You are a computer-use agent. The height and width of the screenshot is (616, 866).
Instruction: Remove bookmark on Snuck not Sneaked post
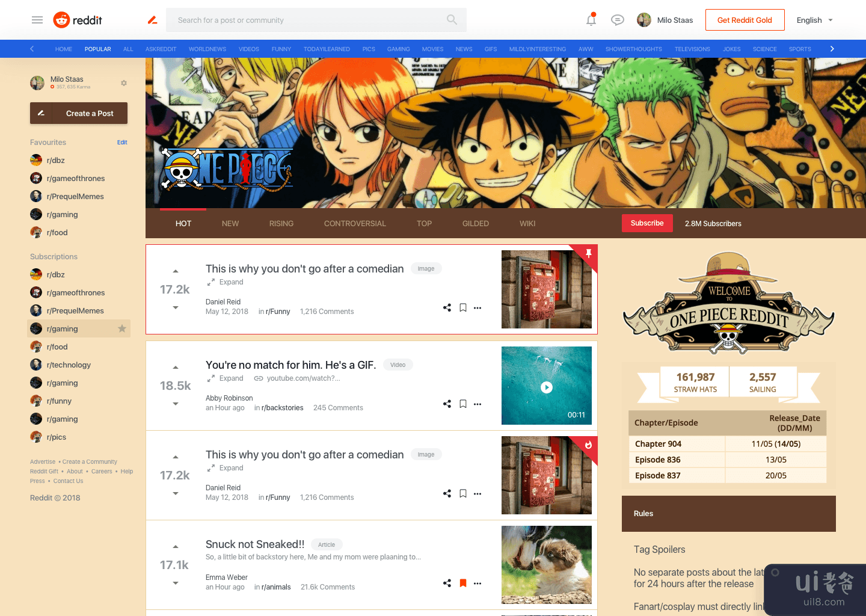pyautogui.click(x=463, y=583)
